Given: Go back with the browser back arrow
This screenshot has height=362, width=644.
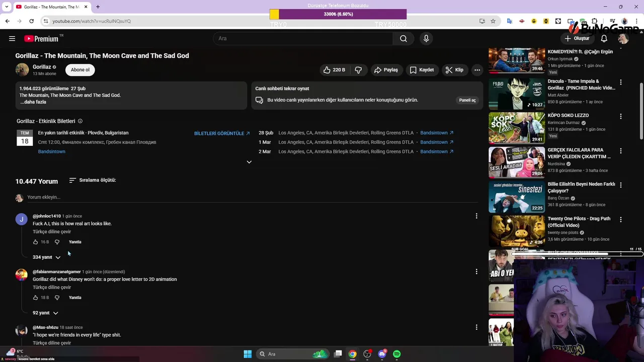Looking at the screenshot, I should pyautogui.click(x=7, y=21).
